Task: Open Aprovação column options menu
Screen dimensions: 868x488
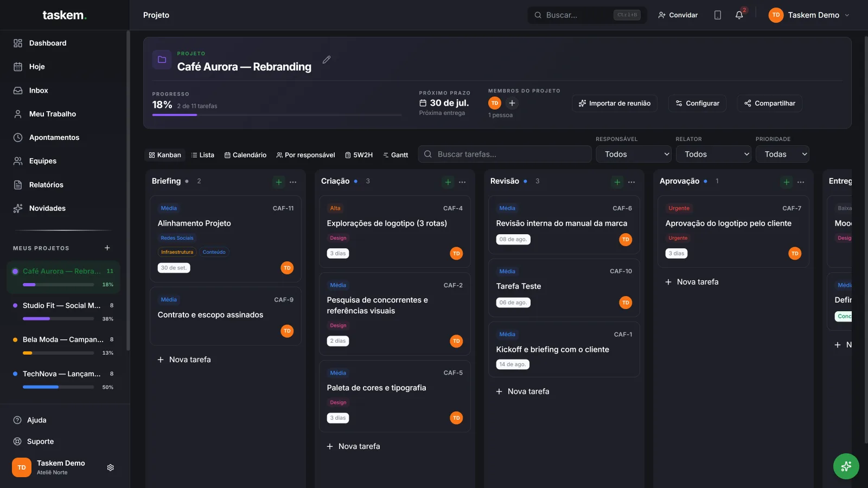Action: point(801,182)
